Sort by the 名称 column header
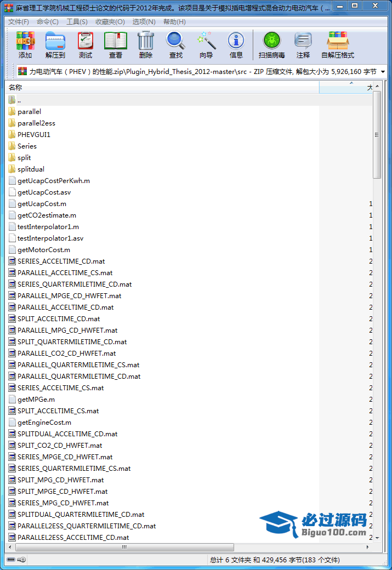The image size is (392, 570). 162,87
